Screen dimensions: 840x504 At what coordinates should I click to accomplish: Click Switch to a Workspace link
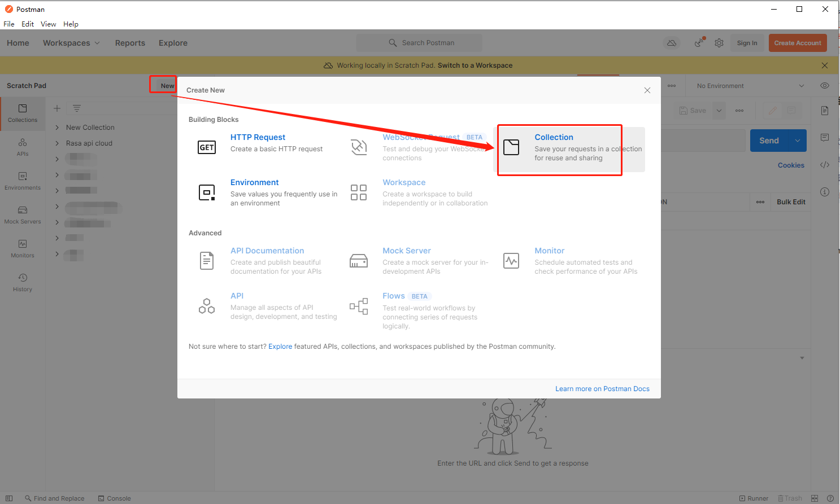[x=475, y=65]
